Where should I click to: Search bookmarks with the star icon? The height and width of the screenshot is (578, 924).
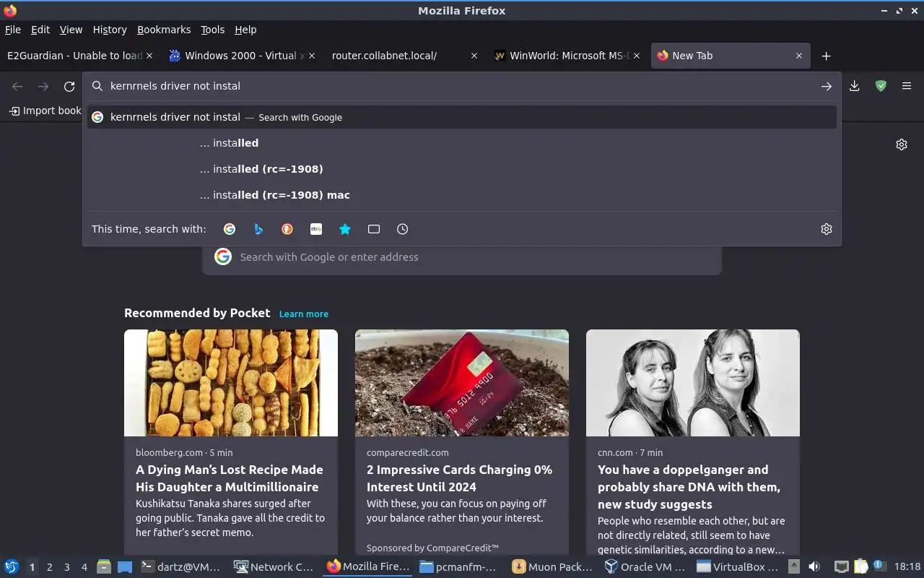coord(345,229)
